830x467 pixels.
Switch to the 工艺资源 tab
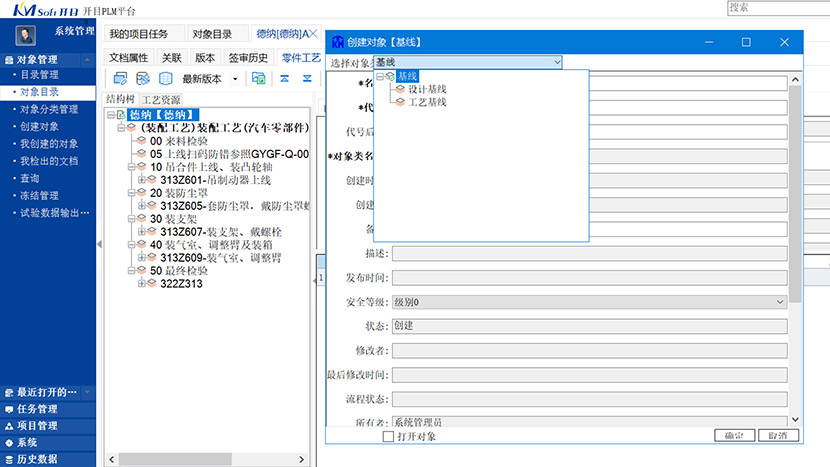coord(160,100)
